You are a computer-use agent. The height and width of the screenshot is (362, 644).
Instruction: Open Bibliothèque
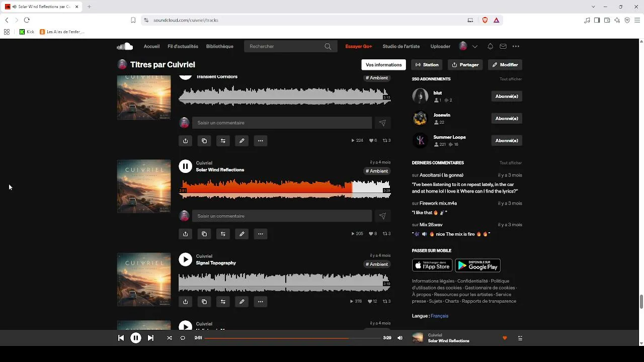pyautogui.click(x=219, y=46)
